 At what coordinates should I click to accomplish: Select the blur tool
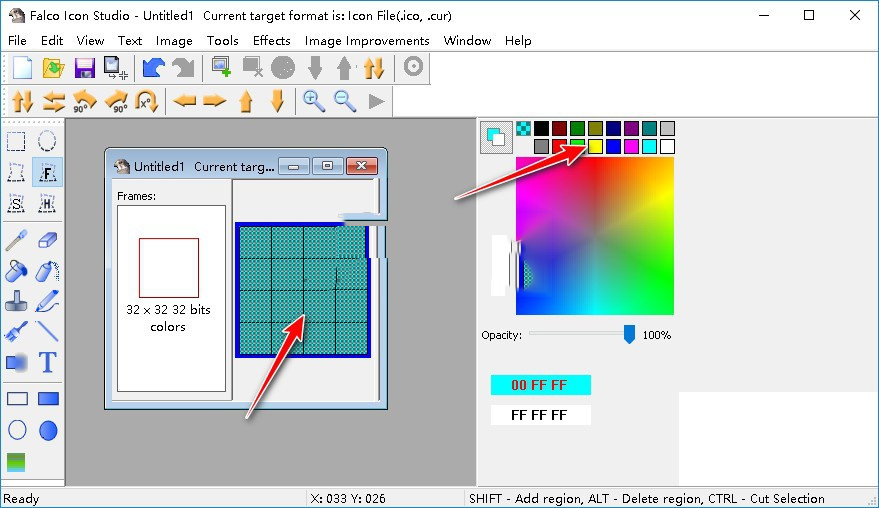click(16, 363)
